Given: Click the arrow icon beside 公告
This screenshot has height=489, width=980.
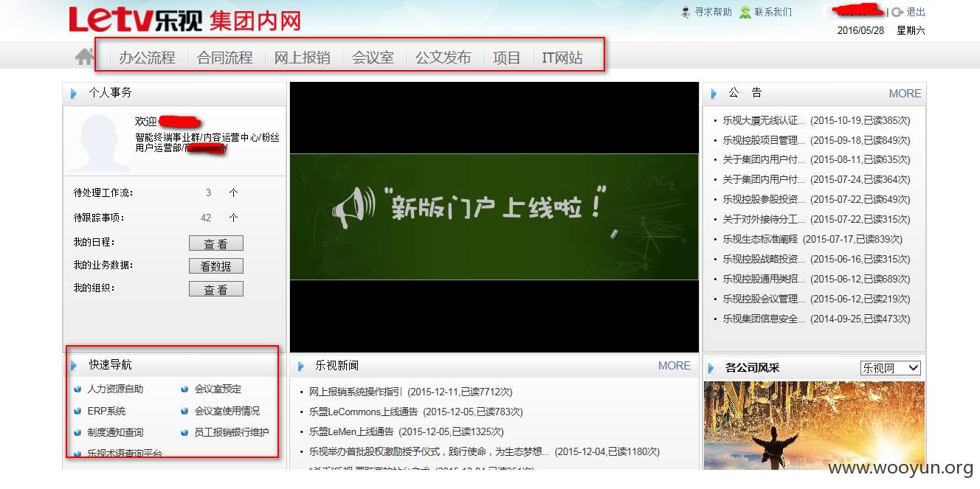Looking at the screenshot, I should (x=714, y=94).
